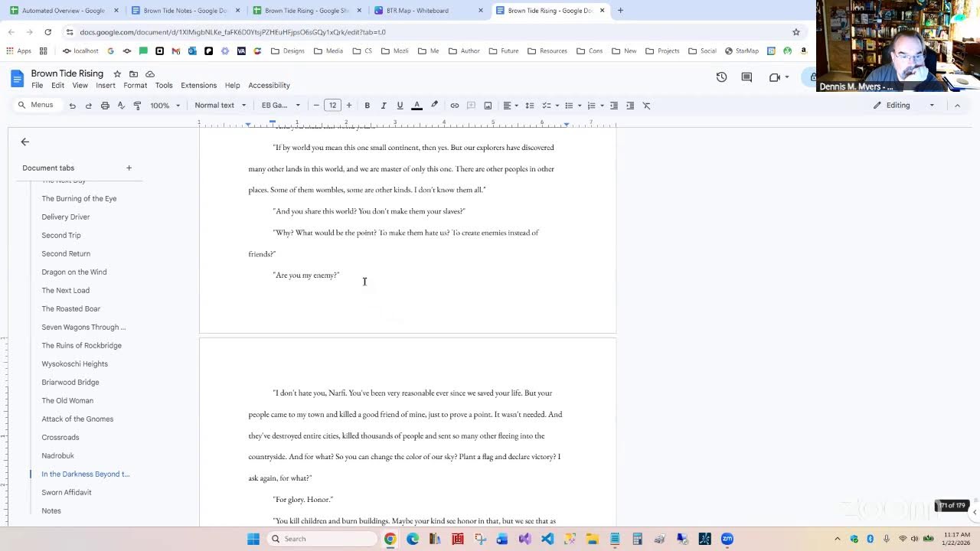Toggle Italic formatting

(383, 106)
